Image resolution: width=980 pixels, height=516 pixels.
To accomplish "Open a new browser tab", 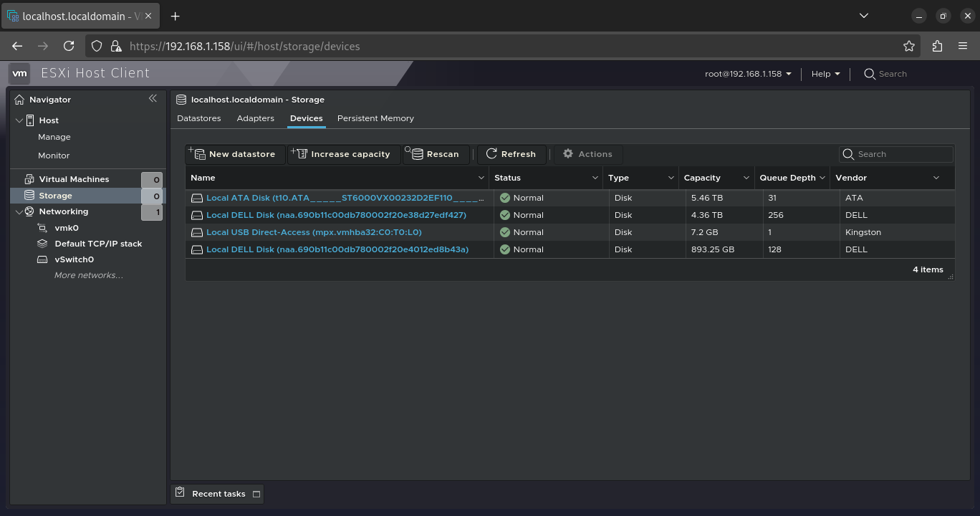I will click(x=175, y=16).
